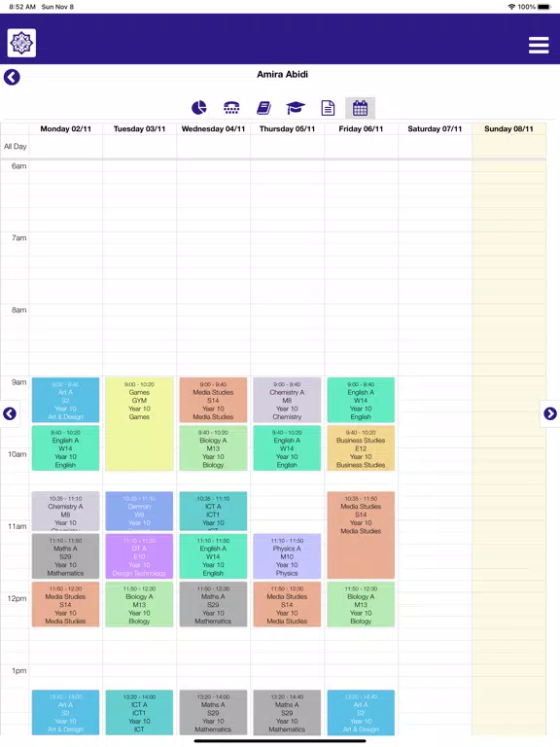Open Wednesday 11:50 Maths A lesson

213,604
